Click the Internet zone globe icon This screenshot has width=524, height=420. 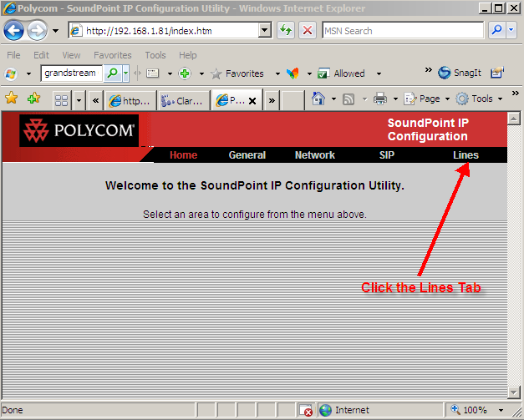pos(325,410)
